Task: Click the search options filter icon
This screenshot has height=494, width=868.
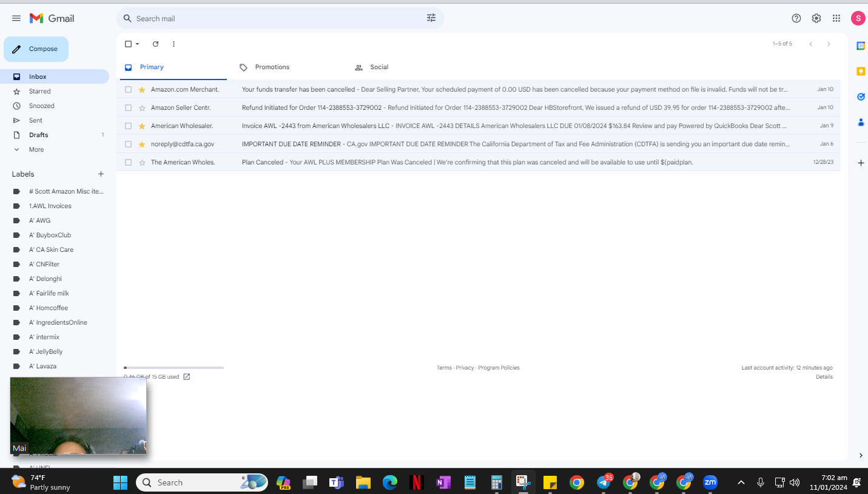Action: coord(431,18)
